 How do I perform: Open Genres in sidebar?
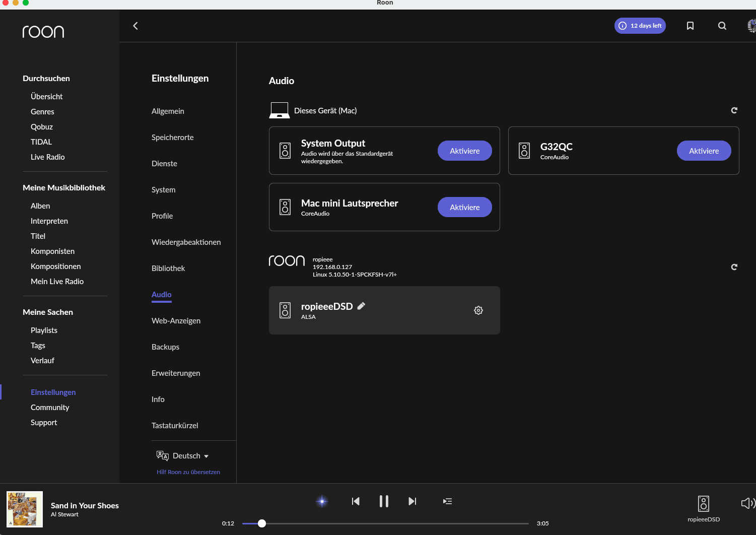coord(42,112)
